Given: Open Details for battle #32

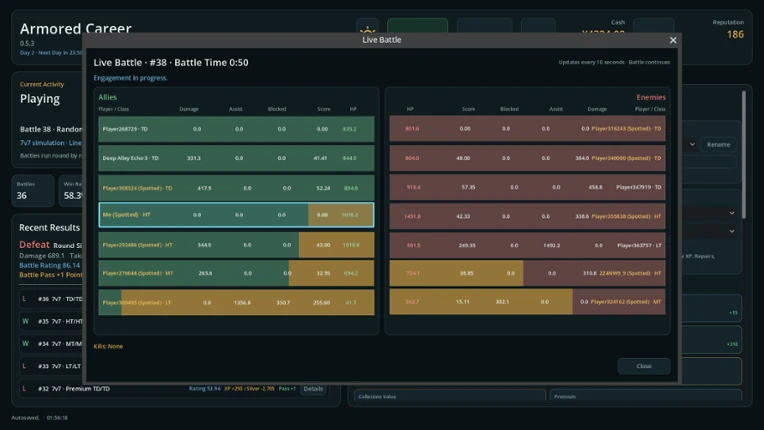Looking at the screenshot, I should coord(313,389).
